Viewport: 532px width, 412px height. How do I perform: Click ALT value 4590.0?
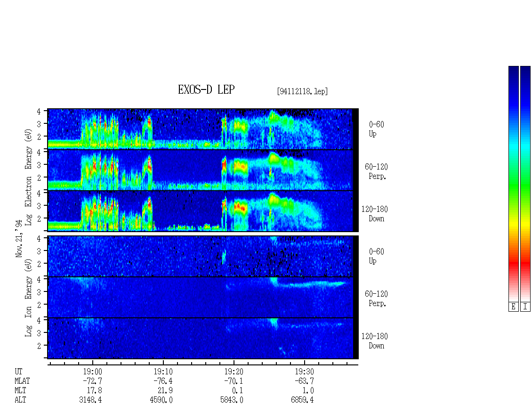point(161,400)
